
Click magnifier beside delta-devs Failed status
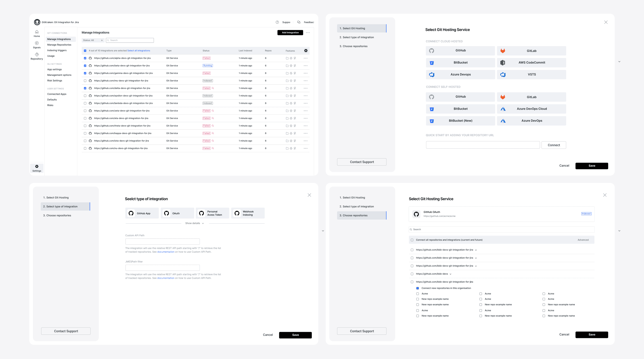[x=213, y=88]
